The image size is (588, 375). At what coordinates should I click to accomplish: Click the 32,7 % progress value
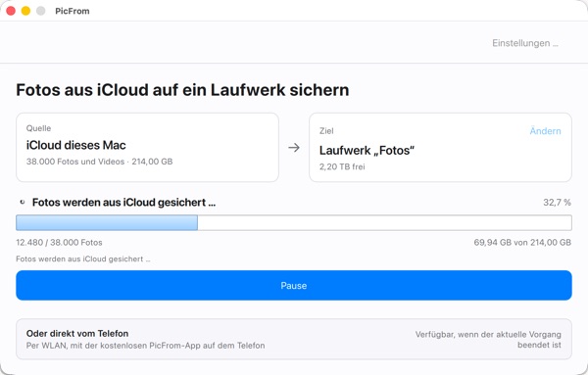tap(557, 203)
